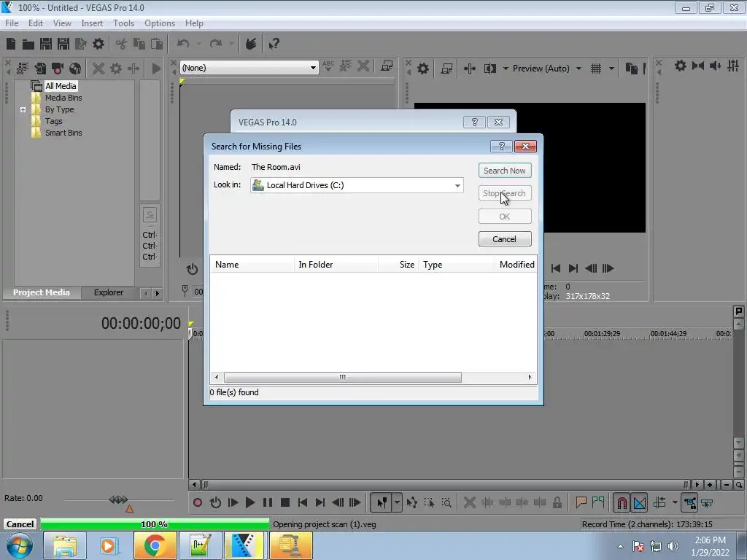Click the Capture Video icon
747x560 pixels.
pos(58,68)
